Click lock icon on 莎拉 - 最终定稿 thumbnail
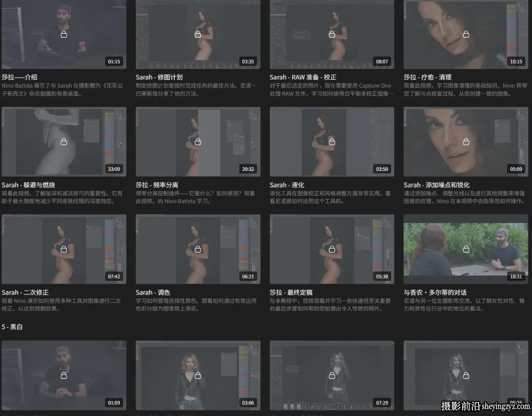 point(332,249)
